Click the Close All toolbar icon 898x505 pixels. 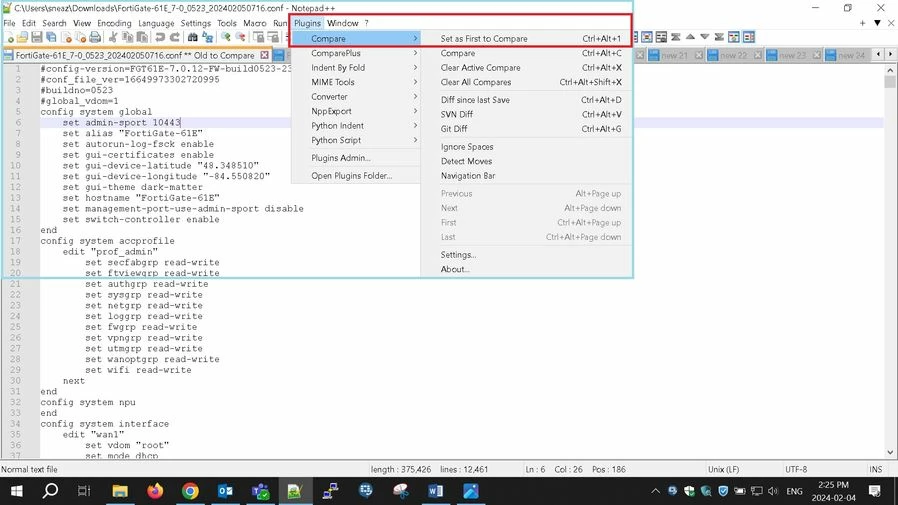point(80,38)
